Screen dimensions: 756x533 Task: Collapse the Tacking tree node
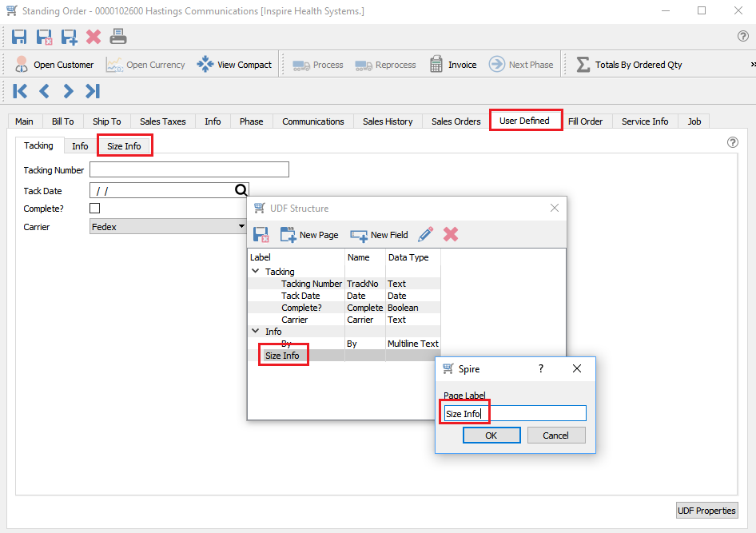pyautogui.click(x=256, y=272)
